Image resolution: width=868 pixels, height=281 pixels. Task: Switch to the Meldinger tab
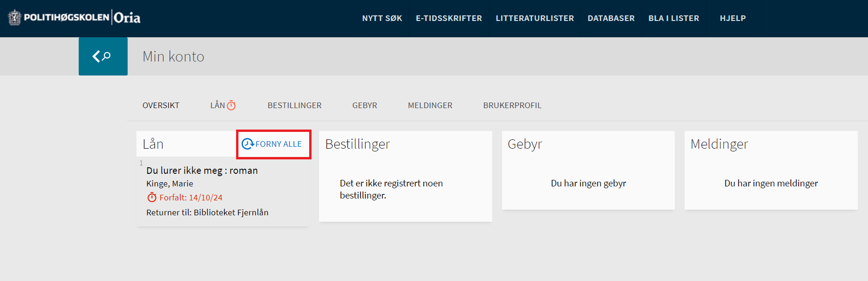[x=430, y=105]
